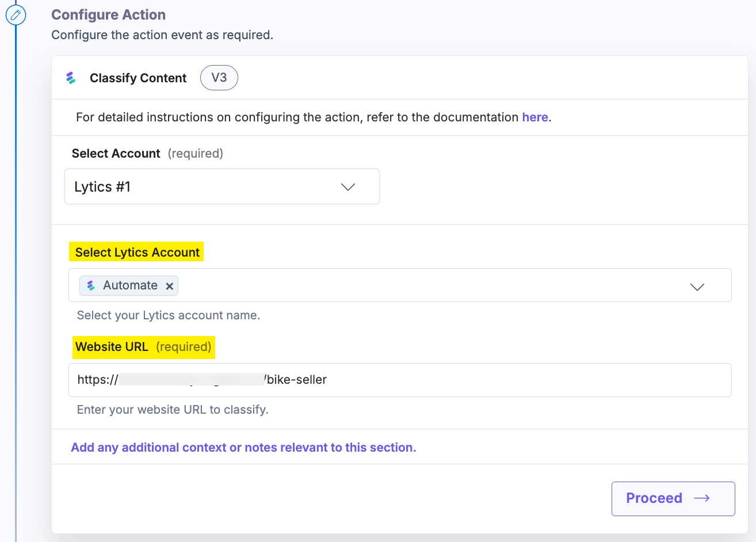Image resolution: width=756 pixels, height=542 pixels.
Task: Click the 'Select Lytics Account' label
Action: coord(136,252)
